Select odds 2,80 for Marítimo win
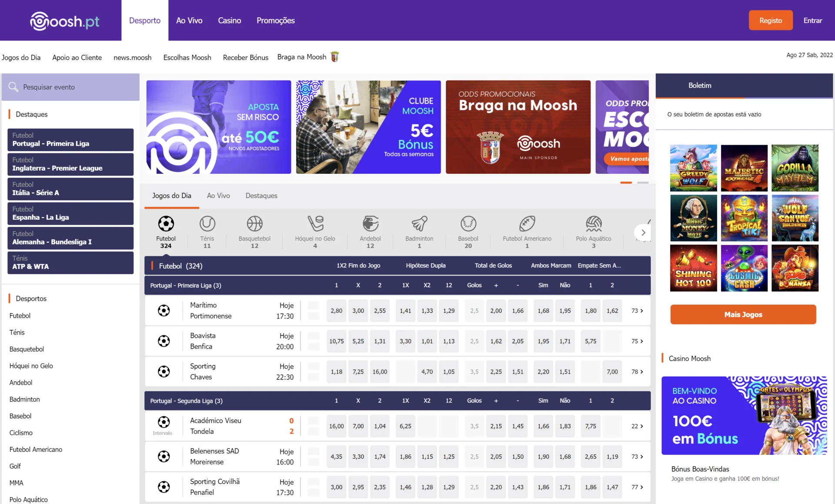This screenshot has height=504, width=835. (336, 311)
